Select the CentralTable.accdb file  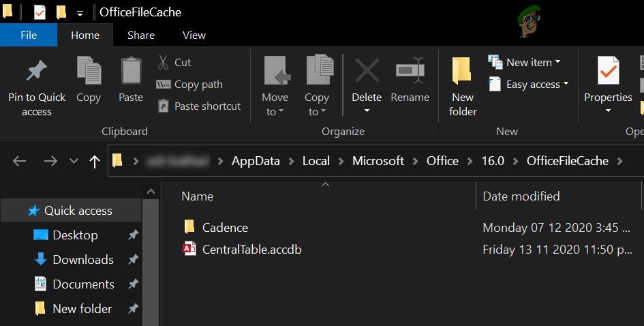(251, 250)
